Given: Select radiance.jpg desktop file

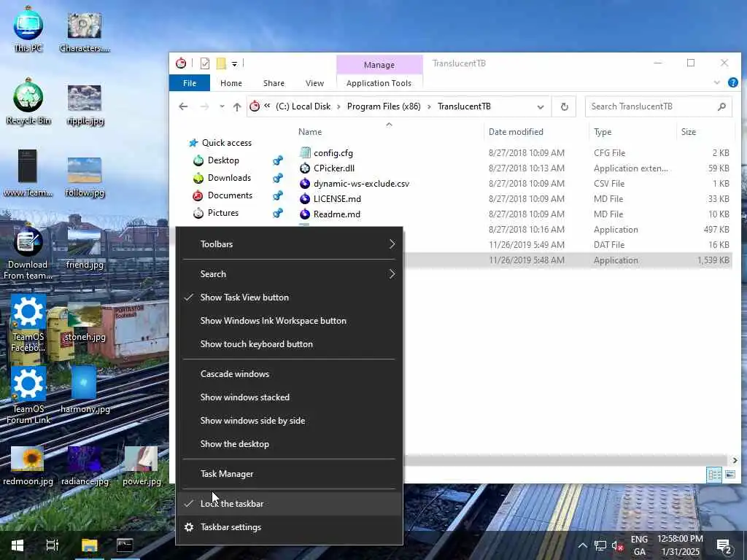Looking at the screenshot, I should [85, 466].
